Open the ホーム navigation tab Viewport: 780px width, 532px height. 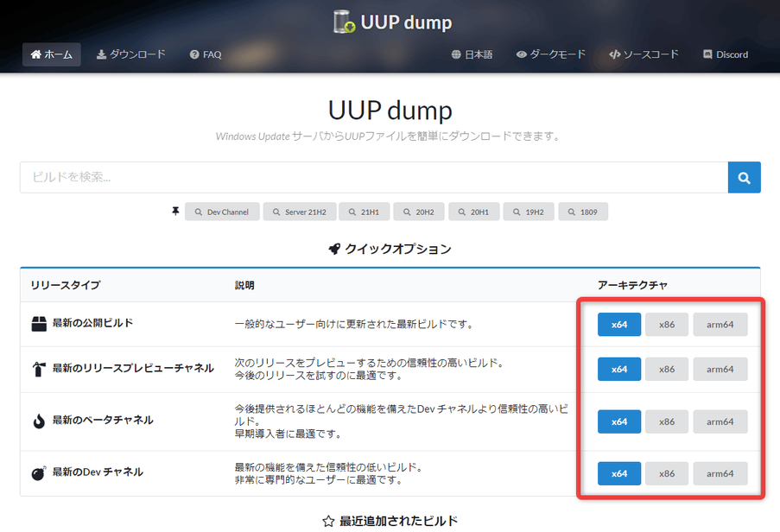point(52,54)
